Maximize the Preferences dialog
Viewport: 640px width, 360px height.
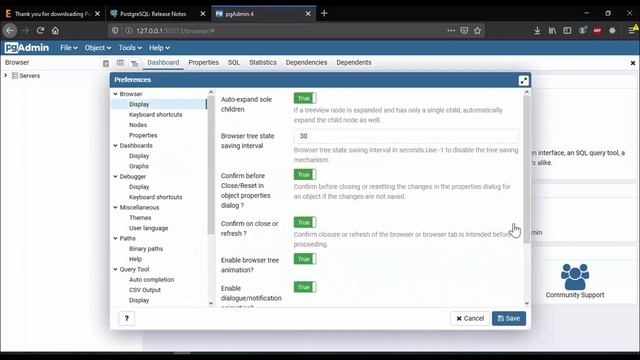tap(523, 80)
